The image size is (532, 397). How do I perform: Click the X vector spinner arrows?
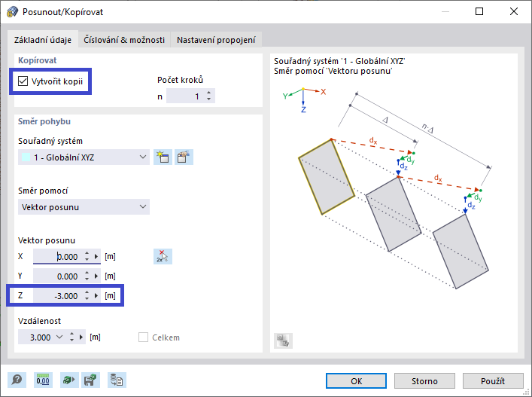coord(87,256)
